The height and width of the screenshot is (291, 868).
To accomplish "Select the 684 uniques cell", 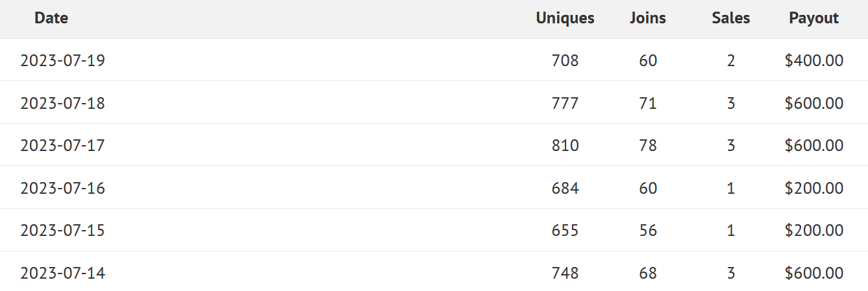I will click(565, 189).
